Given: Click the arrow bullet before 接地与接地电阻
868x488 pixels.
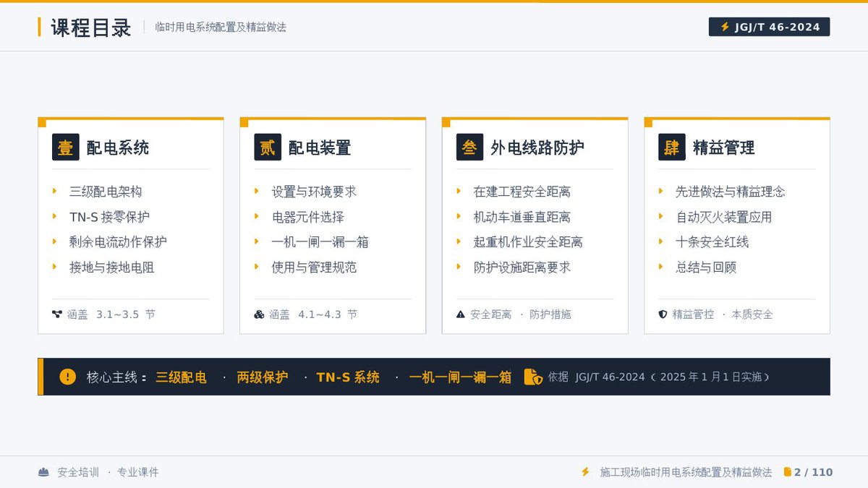Looking at the screenshot, I should [x=55, y=267].
